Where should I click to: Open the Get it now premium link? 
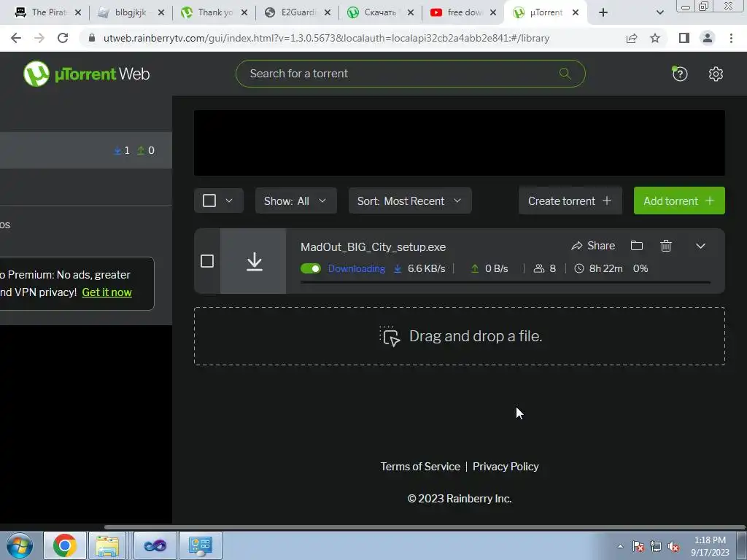107,292
